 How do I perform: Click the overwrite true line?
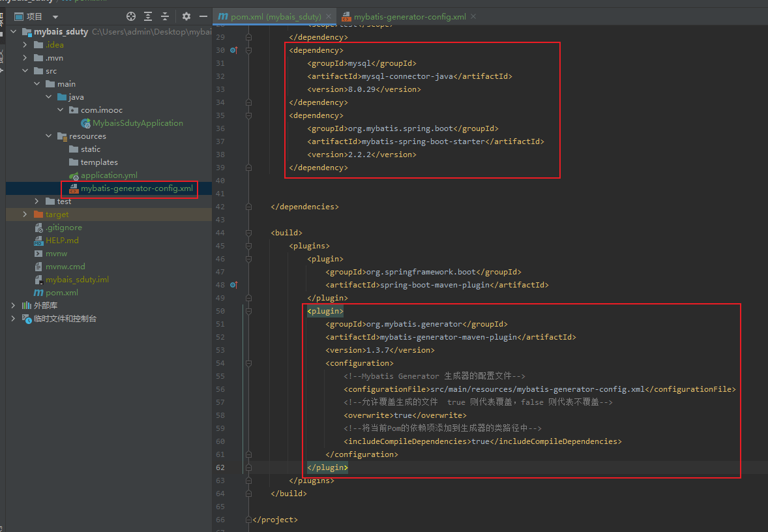coord(406,415)
